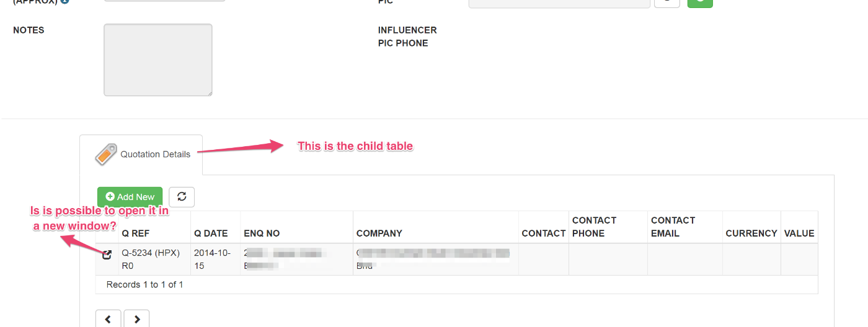Screen dimensions: 868x327
Task: Sort by ENQ NO column header
Action: coord(262,233)
